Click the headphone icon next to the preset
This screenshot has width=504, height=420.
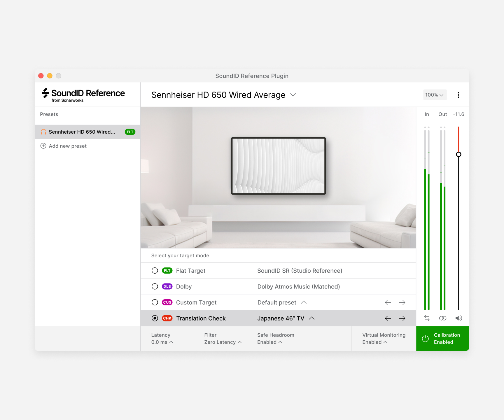(x=43, y=132)
